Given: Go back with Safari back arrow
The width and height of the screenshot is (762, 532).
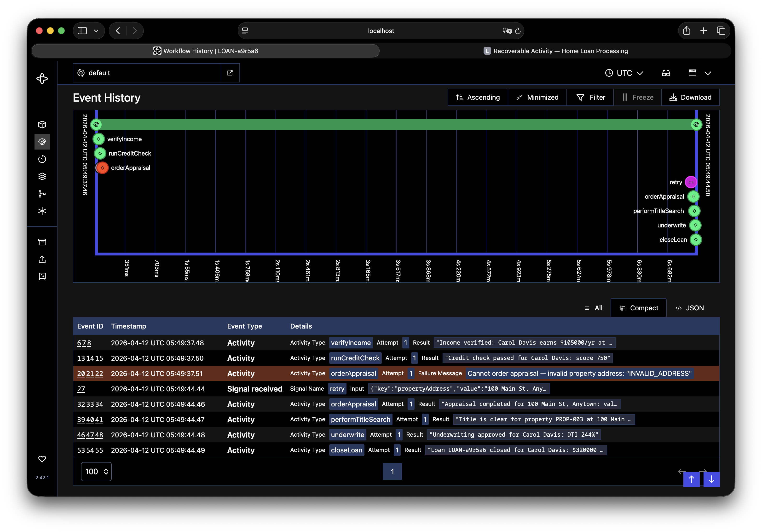Looking at the screenshot, I should (118, 30).
